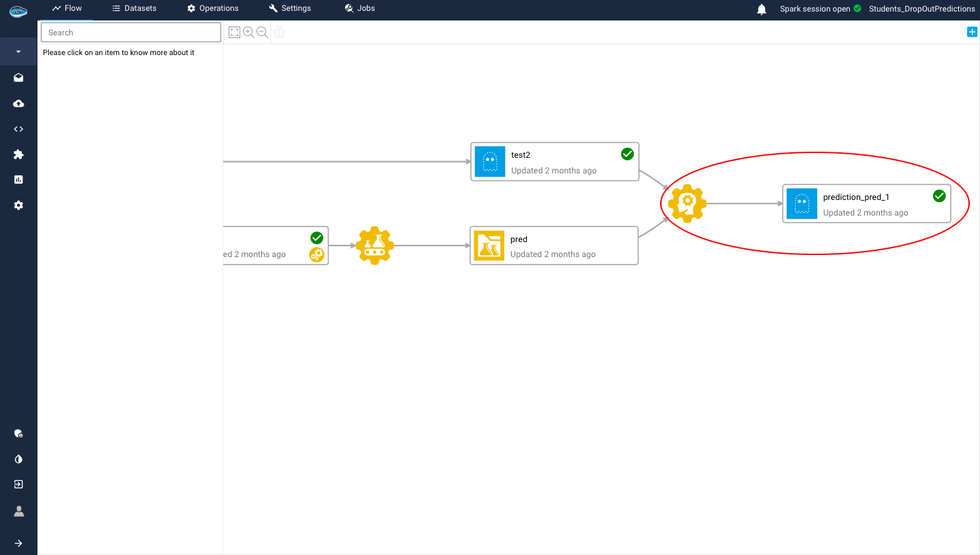Click the user profile icon near the sidebar bottom
Viewport: 980px width, 555px height.
[18, 511]
